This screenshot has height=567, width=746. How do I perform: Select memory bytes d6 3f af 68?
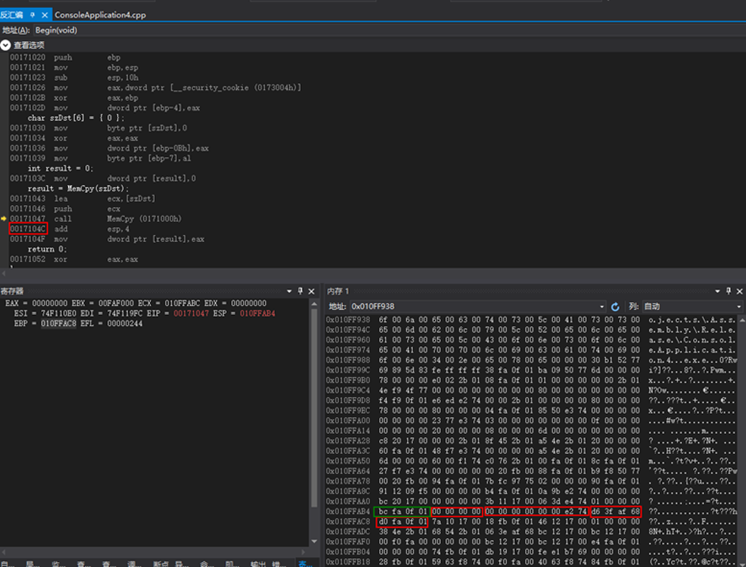(616, 512)
